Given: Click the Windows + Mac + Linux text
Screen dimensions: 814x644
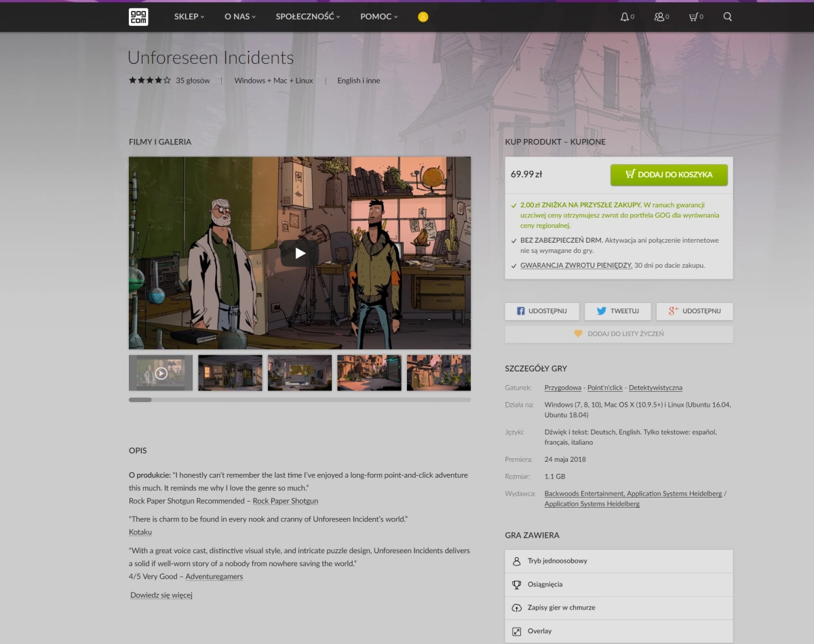Looking at the screenshot, I should [x=274, y=81].
